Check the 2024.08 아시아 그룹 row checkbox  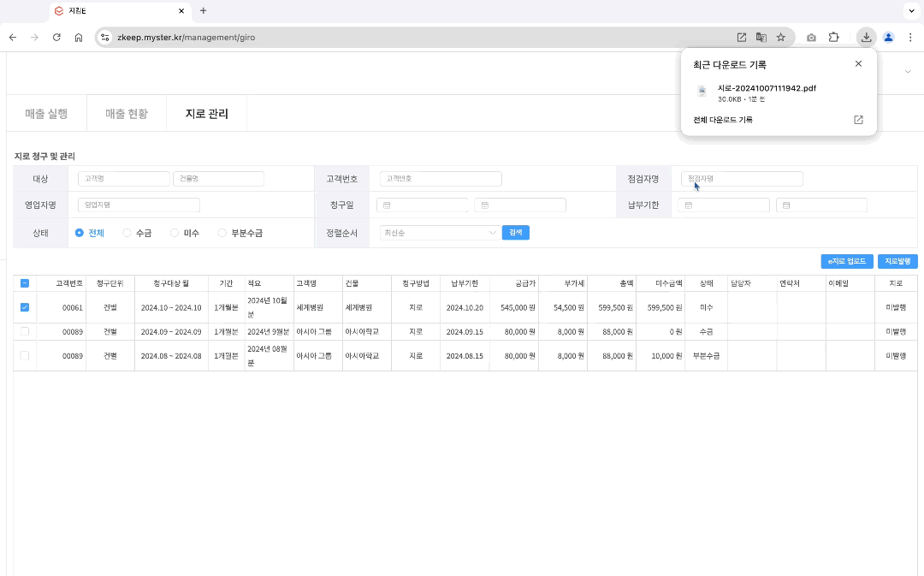click(x=25, y=355)
